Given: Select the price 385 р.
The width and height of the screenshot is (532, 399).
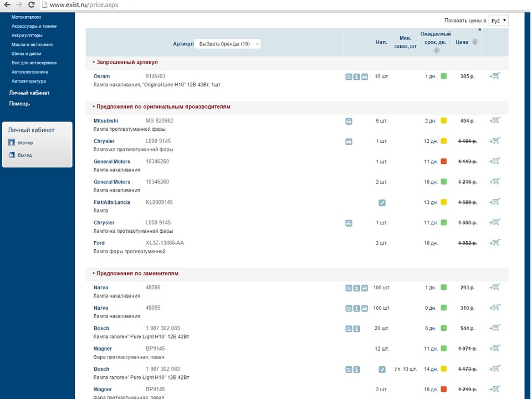Looking at the screenshot, I should coord(467,76).
